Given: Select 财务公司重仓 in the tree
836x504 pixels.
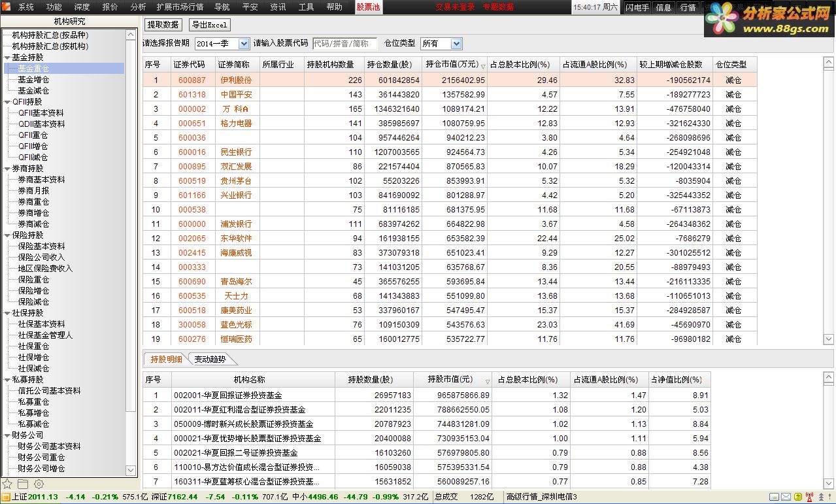Looking at the screenshot, I should [x=41, y=458].
